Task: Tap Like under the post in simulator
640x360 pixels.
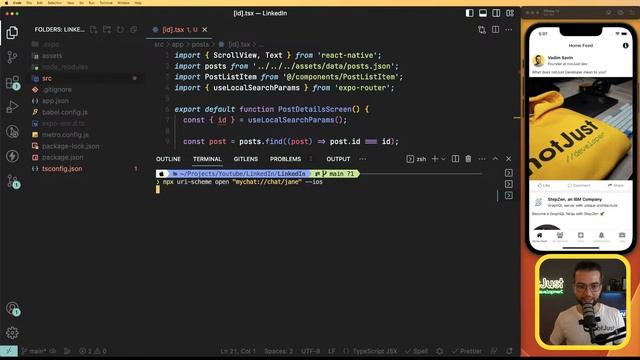Action: [544, 185]
